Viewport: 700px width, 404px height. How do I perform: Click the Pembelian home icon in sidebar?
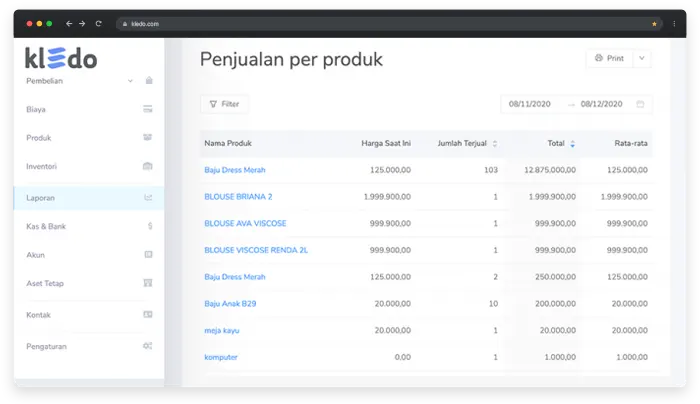tap(149, 80)
